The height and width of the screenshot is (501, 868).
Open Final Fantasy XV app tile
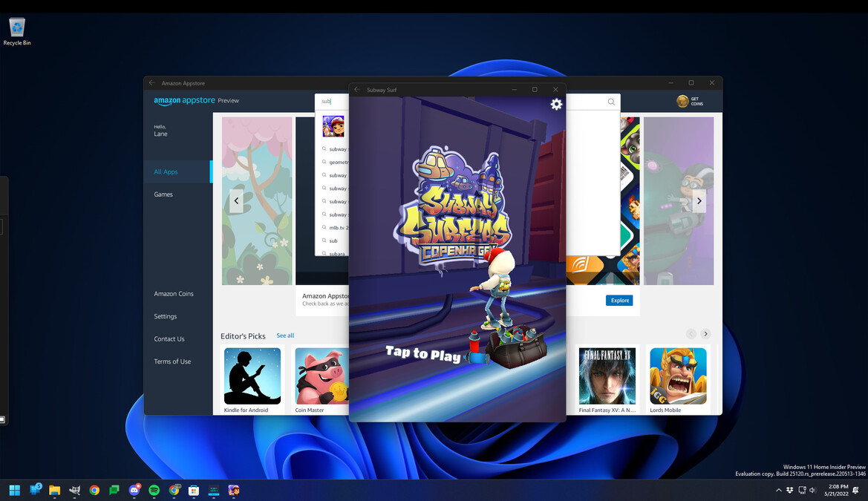click(607, 380)
